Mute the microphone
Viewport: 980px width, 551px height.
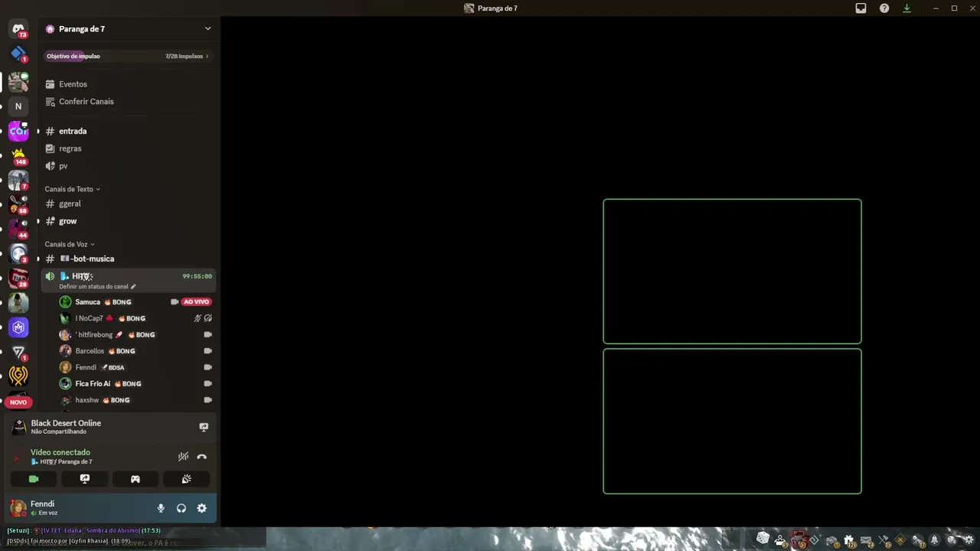click(x=161, y=508)
